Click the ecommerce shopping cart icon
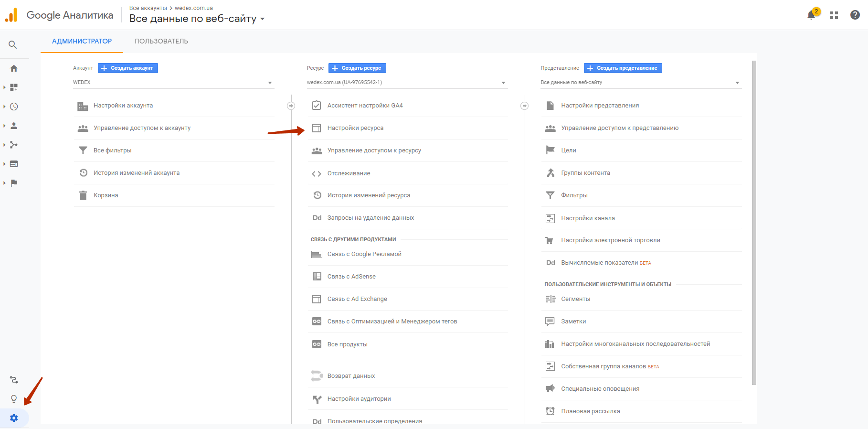 (550, 240)
